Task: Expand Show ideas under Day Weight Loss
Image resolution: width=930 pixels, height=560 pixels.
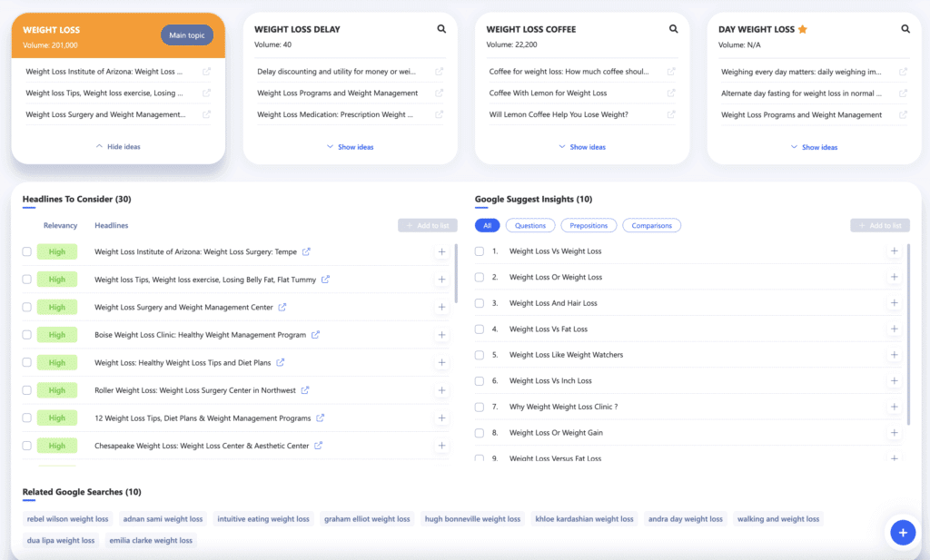Action: click(814, 147)
